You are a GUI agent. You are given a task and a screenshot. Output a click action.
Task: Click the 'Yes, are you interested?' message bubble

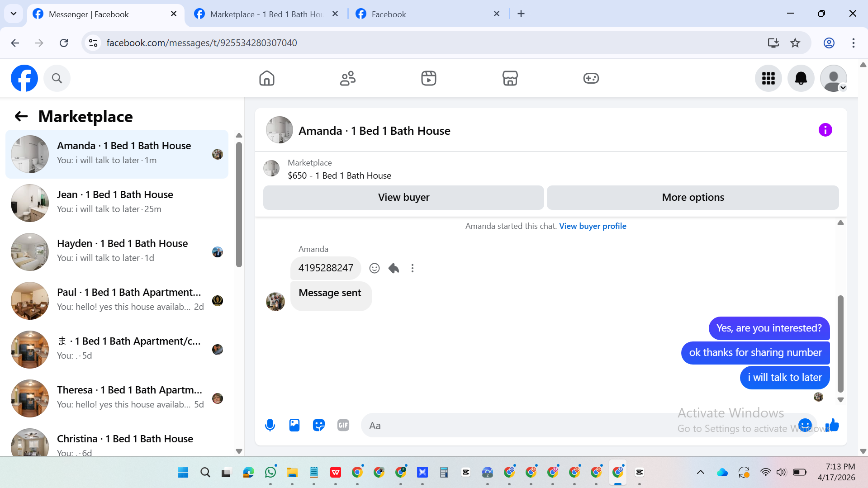tap(769, 328)
